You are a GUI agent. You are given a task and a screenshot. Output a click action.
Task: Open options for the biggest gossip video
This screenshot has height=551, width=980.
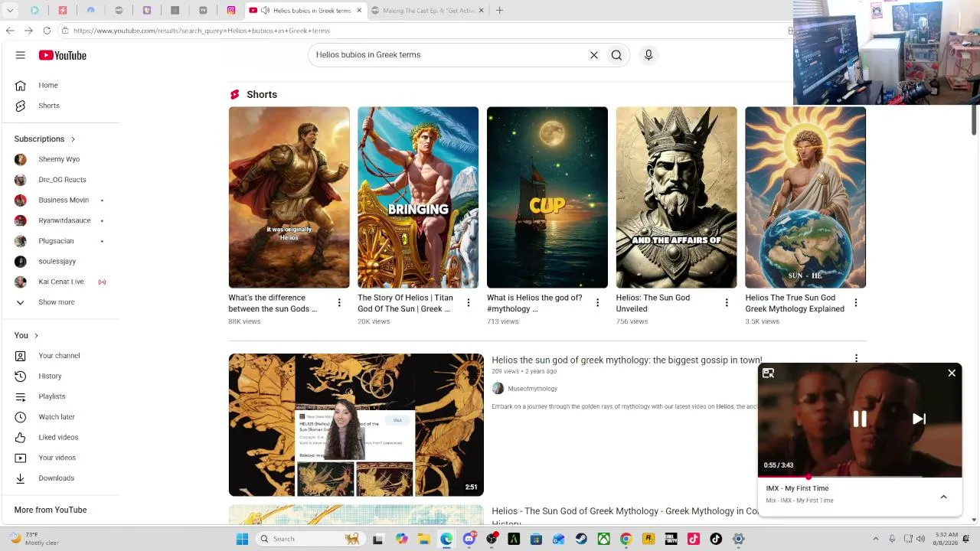(x=856, y=359)
